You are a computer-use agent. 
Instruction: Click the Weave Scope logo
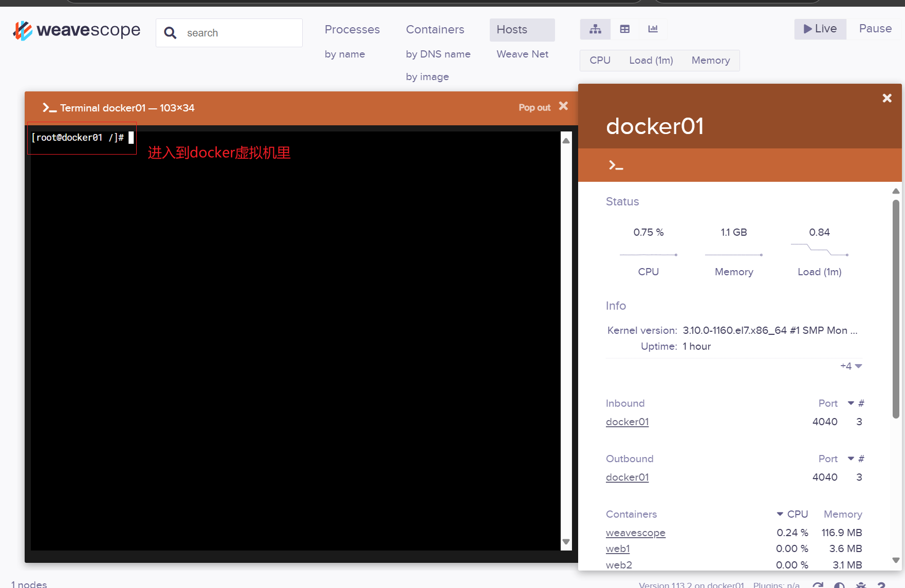(x=77, y=31)
